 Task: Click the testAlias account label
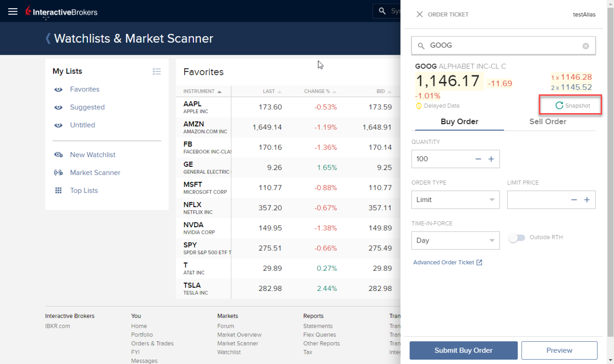(584, 14)
